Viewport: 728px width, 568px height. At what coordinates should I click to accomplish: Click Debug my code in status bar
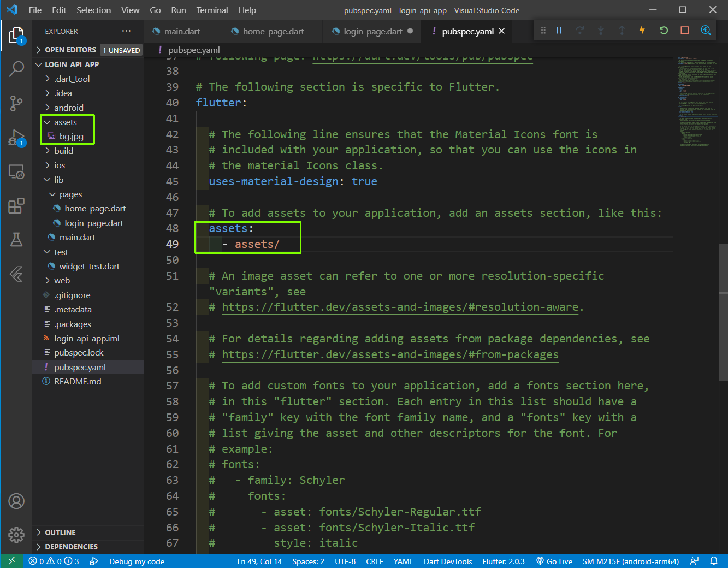[x=137, y=561]
